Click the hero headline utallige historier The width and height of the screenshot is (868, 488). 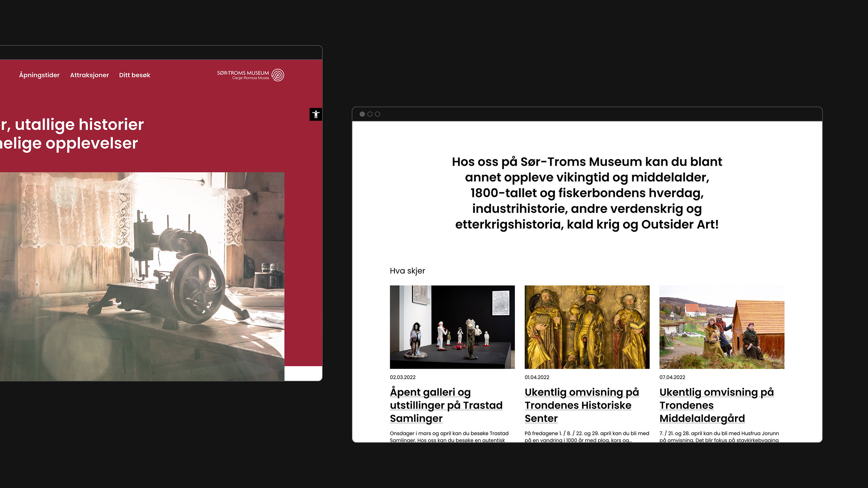[x=72, y=134]
